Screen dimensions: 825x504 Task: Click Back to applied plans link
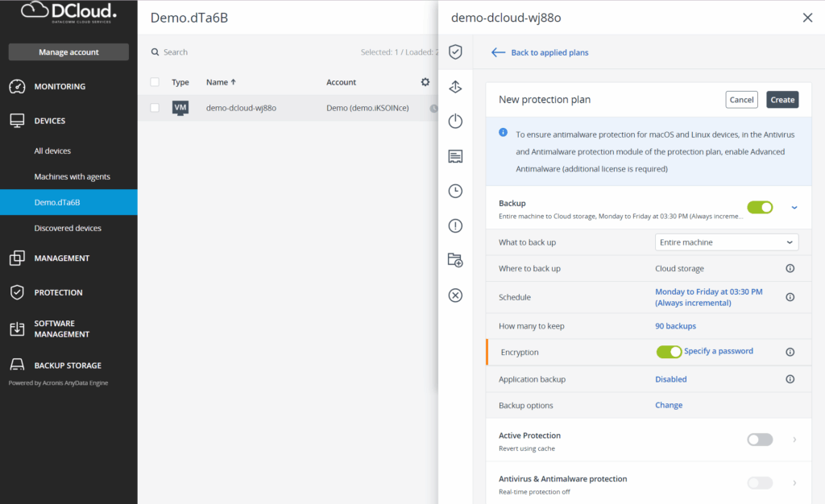pos(549,52)
